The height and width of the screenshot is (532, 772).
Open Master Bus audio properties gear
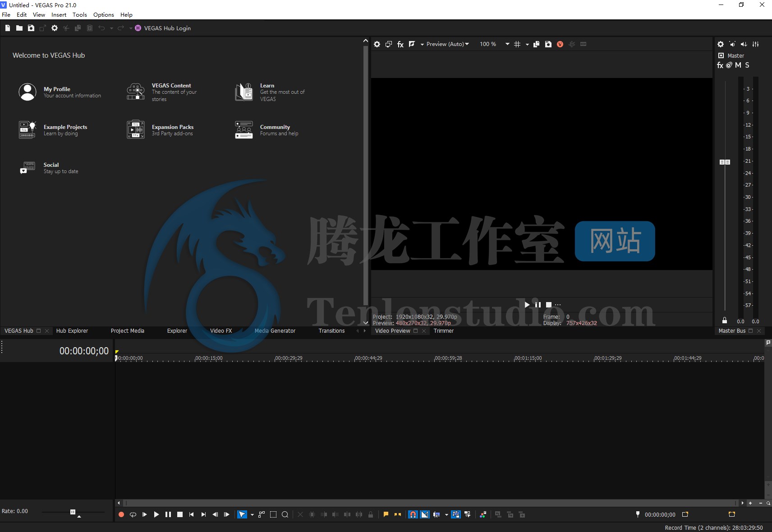(721, 44)
